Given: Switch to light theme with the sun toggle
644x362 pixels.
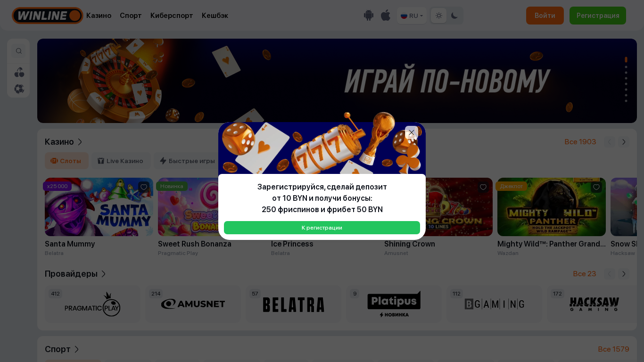Looking at the screenshot, I should coord(438,16).
